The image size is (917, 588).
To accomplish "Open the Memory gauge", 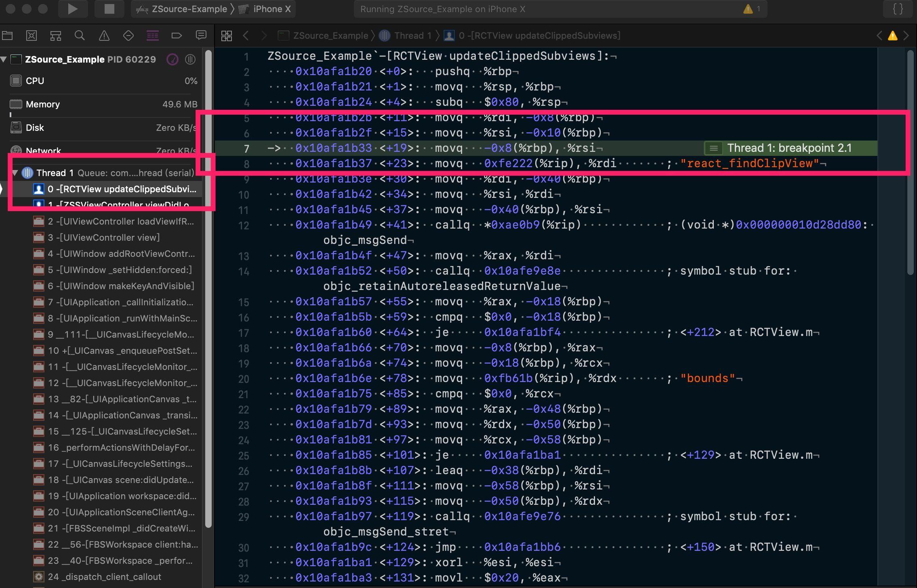I will tap(103, 104).
